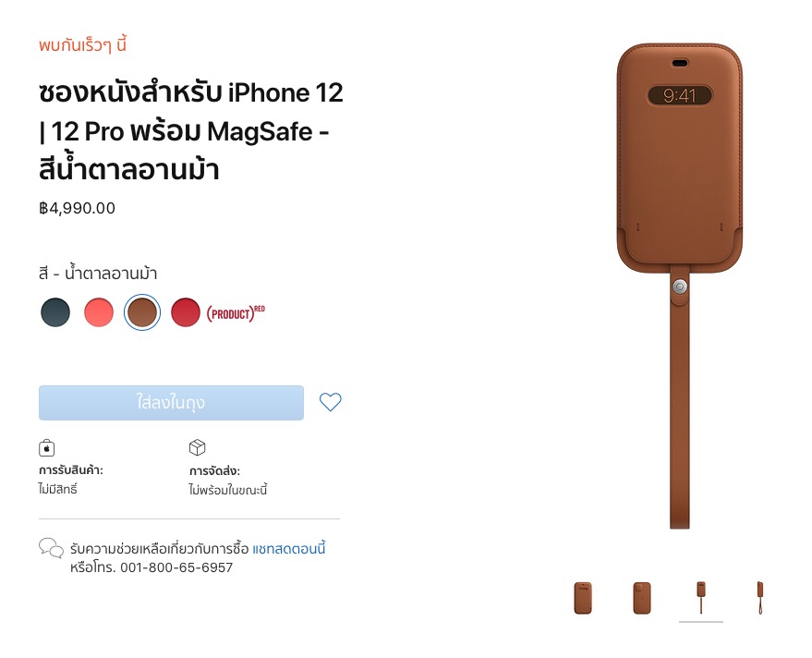This screenshot has width=812, height=658.
Task: Click the ฿4,990.00 price text
Action: [x=78, y=208]
